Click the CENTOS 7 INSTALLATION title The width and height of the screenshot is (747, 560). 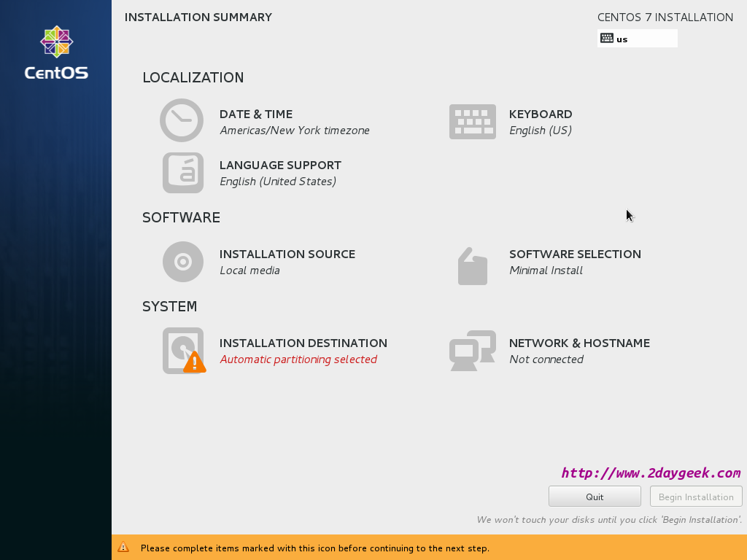tap(665, 17)
